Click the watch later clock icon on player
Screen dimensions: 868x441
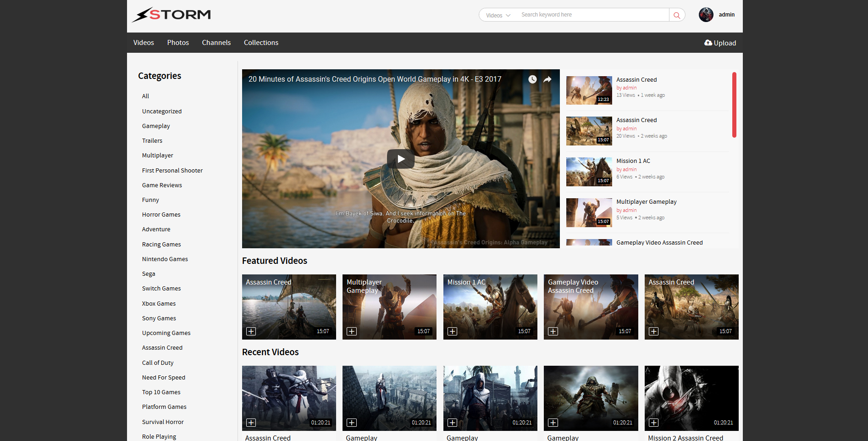[532, 79]
